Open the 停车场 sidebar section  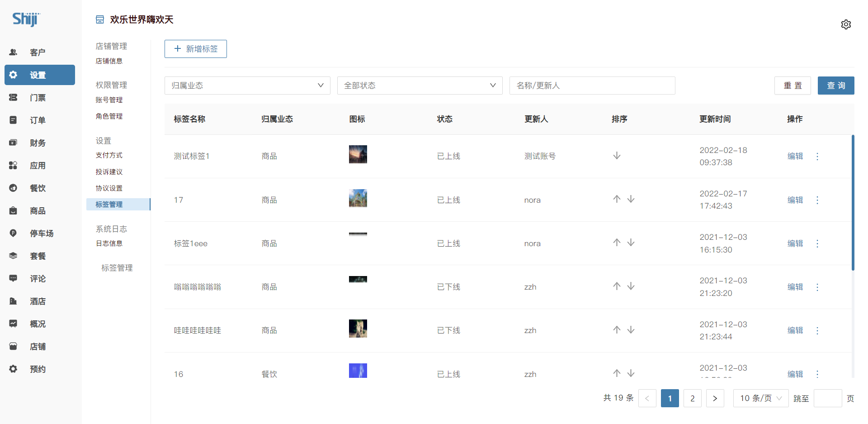[40, 233]
